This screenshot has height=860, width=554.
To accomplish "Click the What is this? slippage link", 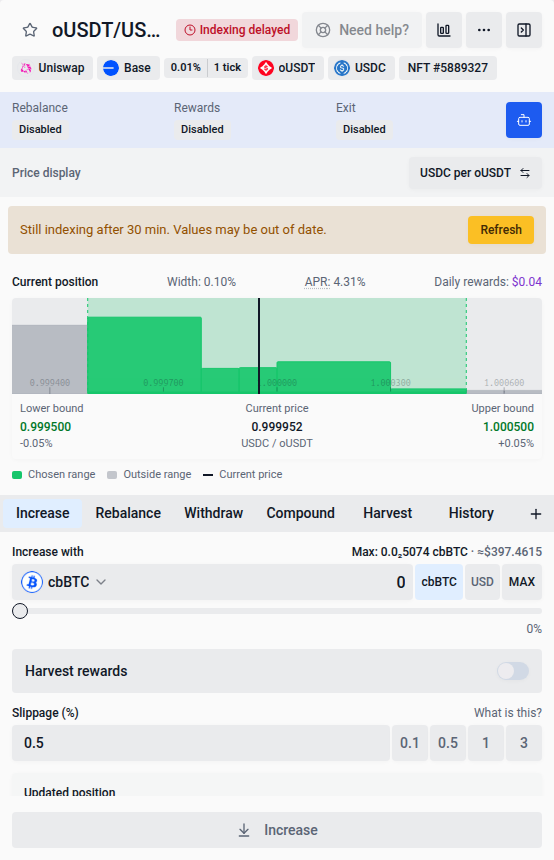I will coord(508,713).
